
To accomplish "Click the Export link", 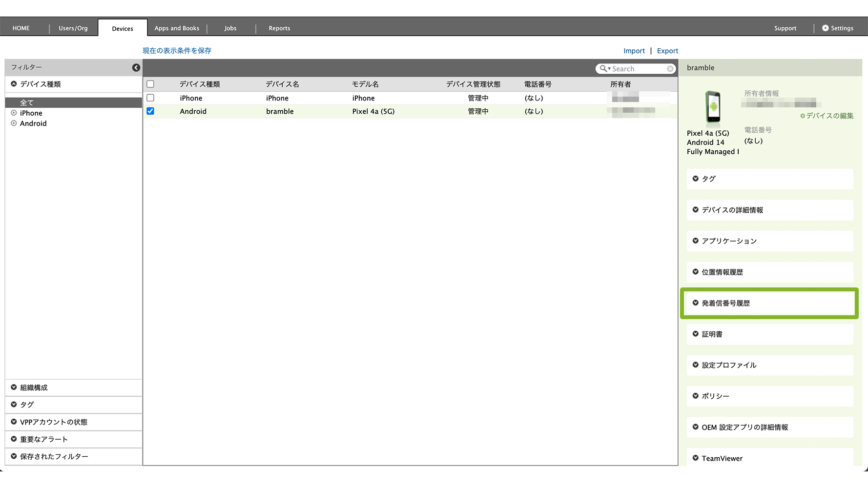I will (x=667, y=51).
